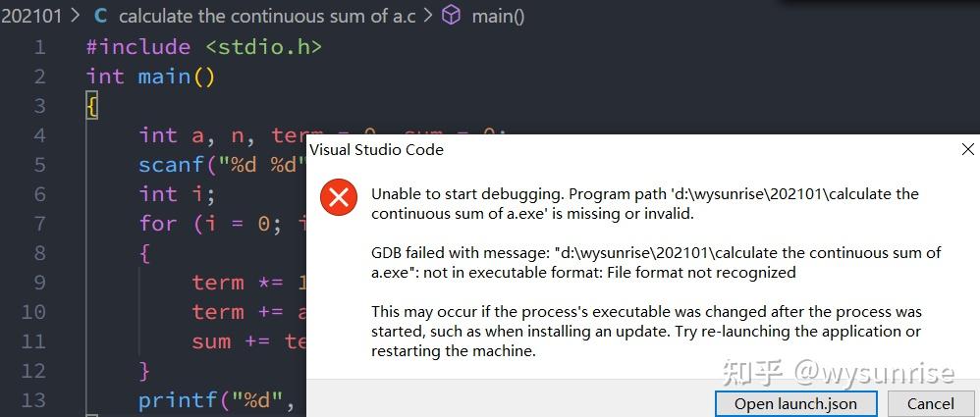
Task: Click the chevron after 202101 breadcrumb
Action: pos(77,17)
